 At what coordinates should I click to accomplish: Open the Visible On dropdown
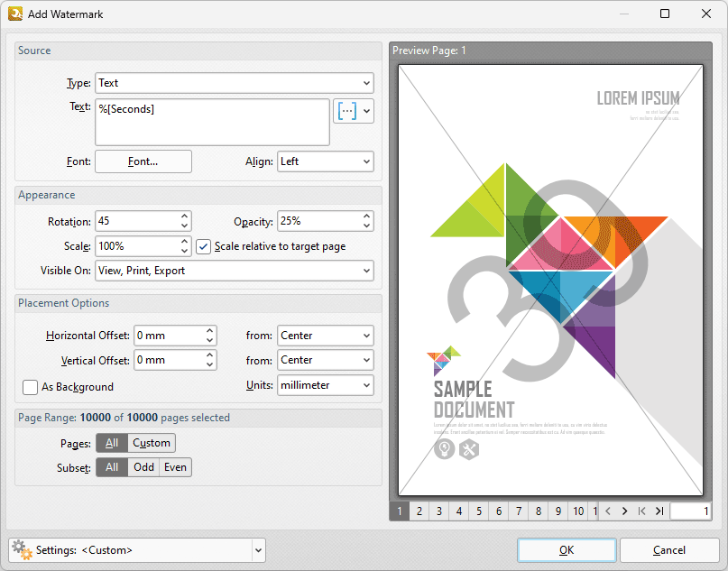pos(234,271)
